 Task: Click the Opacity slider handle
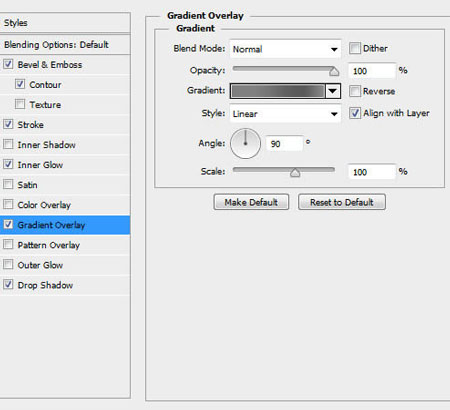[x=334, y=71]
